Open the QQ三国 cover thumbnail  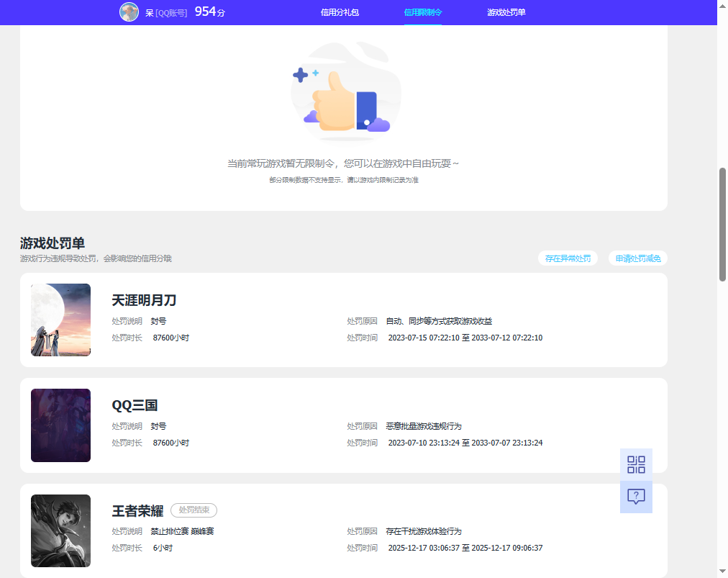[x=61, y=425]
